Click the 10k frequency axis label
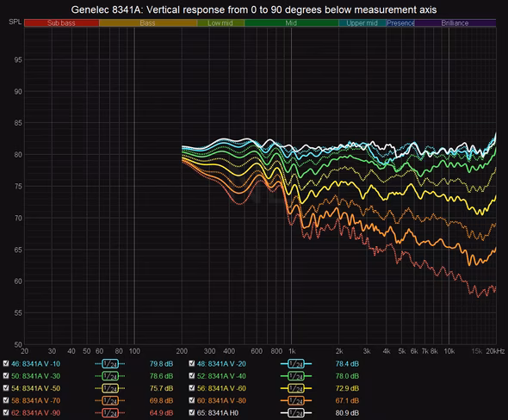This screenshot has height=420, width=508. (x=449, y=351)
